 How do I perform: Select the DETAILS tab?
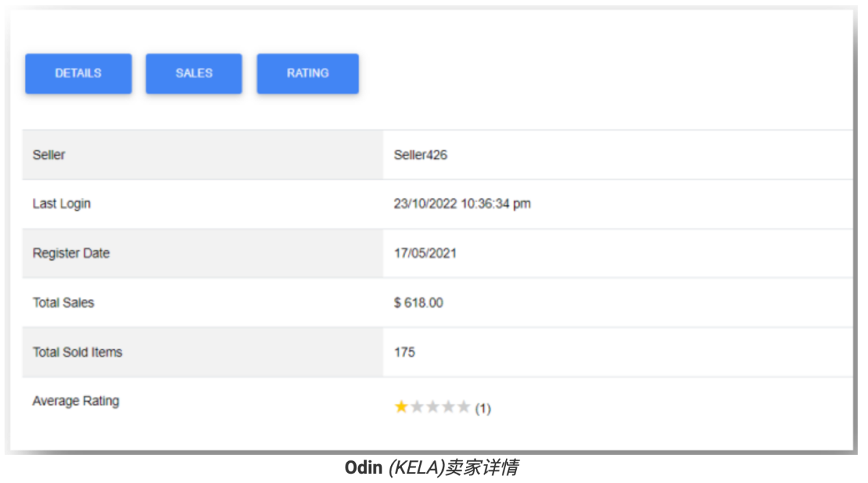point(78,73)
